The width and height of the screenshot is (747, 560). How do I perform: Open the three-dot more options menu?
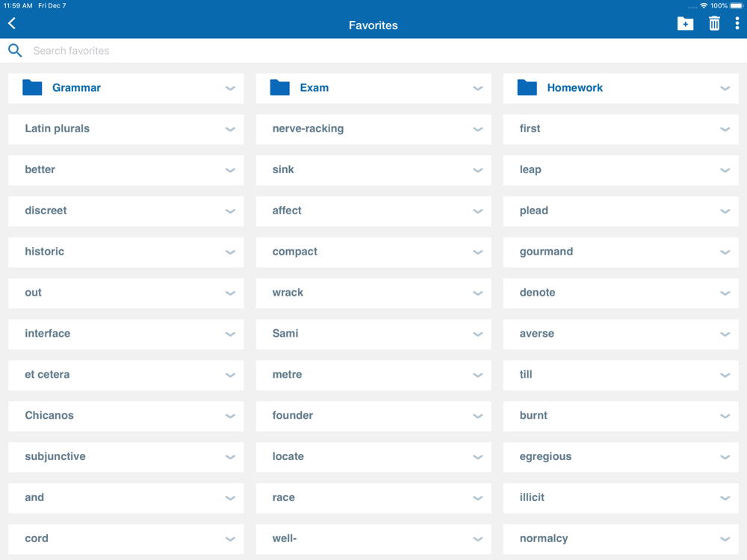click(x=737, y=23)
